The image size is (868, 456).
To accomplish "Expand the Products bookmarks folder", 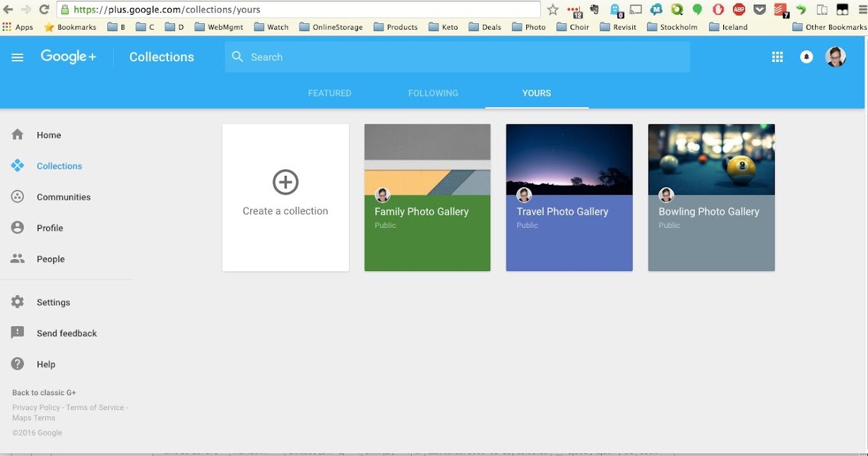I will pyautogui.click(x=396, y=27).
